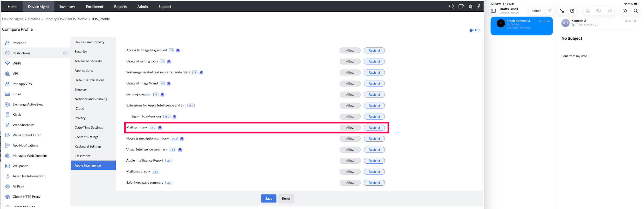Restrict Safari web page summary
The width and height of the screenshot is (644, 209).
click(x=374, y=183)
